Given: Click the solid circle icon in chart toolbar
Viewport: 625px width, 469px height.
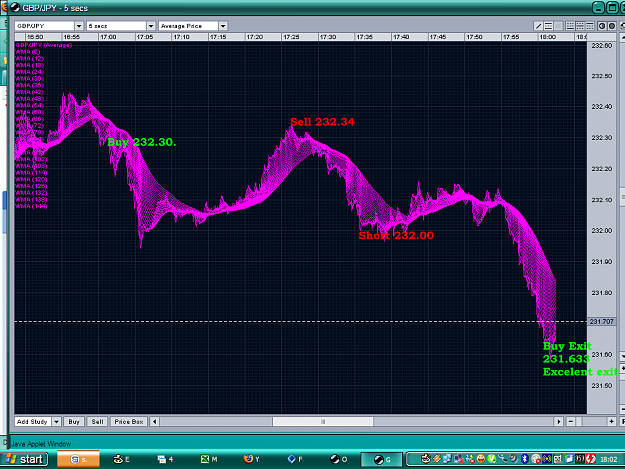Looking at the screenshot, I should pos(612,26).
